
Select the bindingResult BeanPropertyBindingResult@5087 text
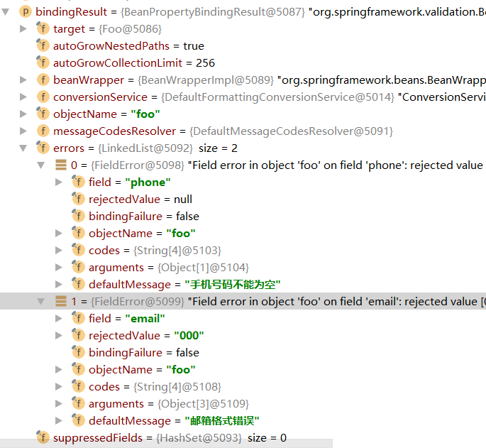tap(213, 12)
